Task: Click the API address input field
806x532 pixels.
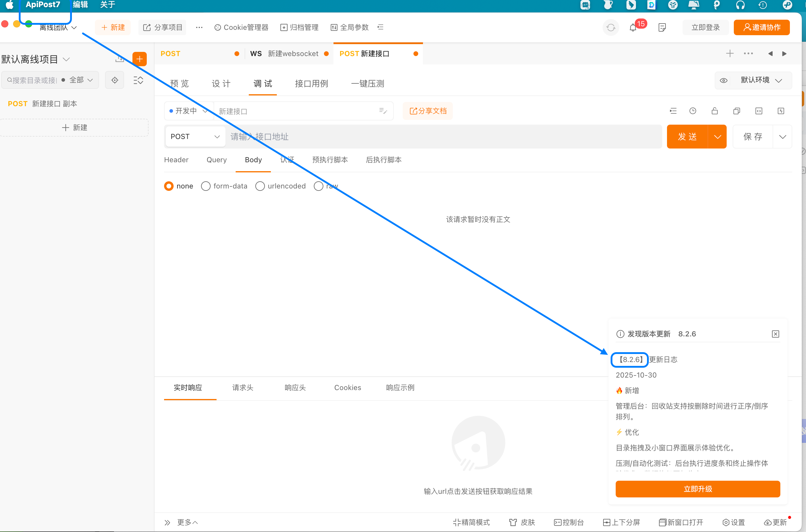Action: click(x=441, y=136)
